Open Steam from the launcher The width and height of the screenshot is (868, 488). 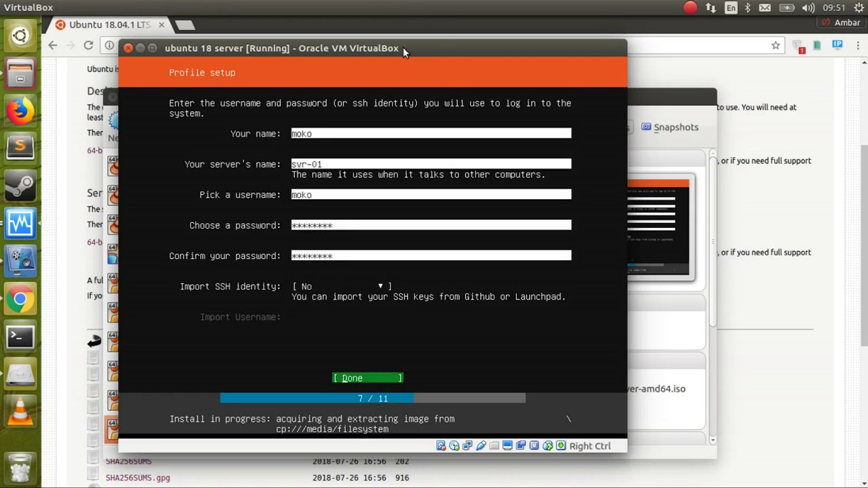[20, 185]
